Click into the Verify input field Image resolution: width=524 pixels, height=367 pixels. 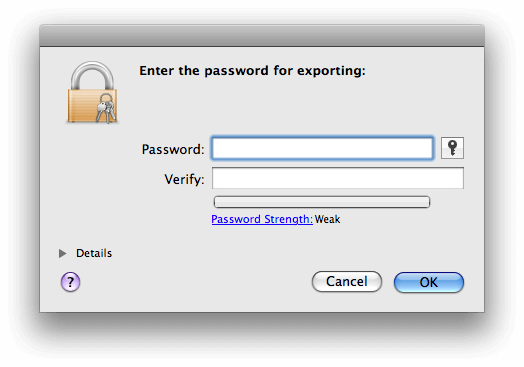pyautogui.click(x=338, y=178)
